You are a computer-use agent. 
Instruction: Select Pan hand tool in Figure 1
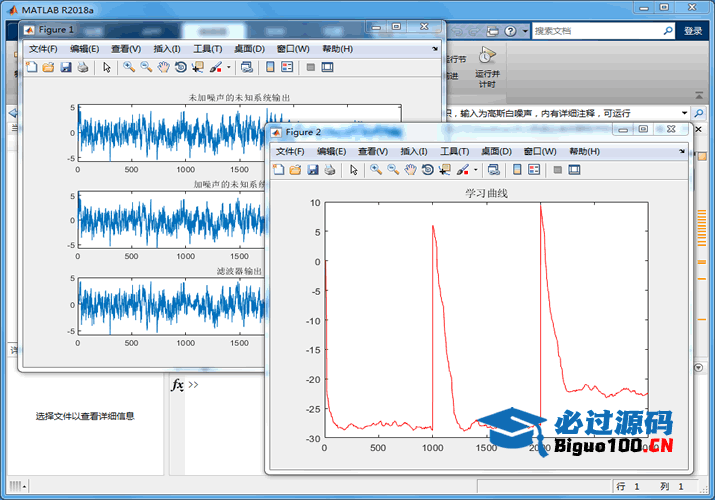coord(163,67)
